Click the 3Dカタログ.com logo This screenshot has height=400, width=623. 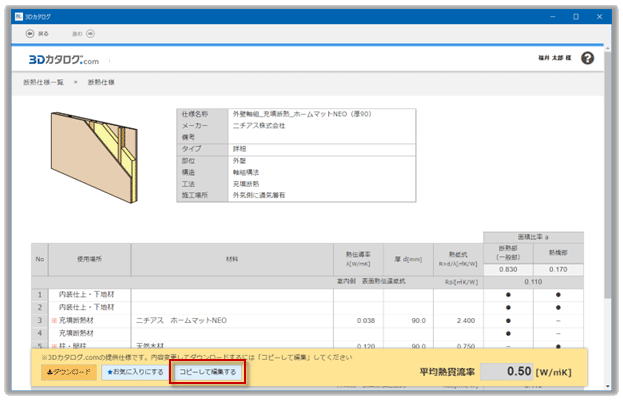point(62,58)
